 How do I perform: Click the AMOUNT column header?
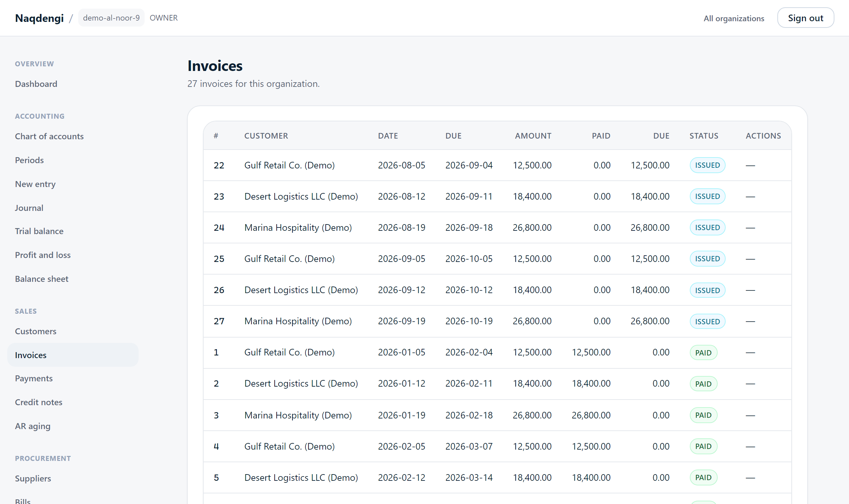click(533, 136)
